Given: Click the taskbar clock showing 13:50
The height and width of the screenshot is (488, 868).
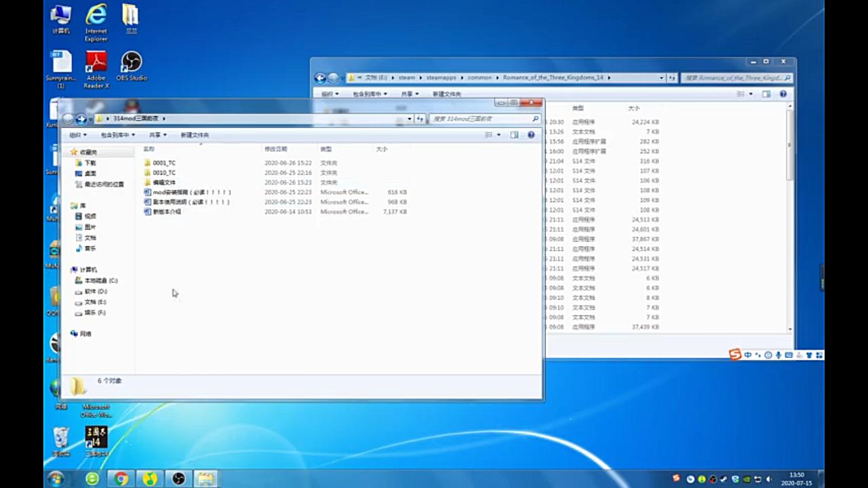Looking at the screenshot, I should [797, 479].
